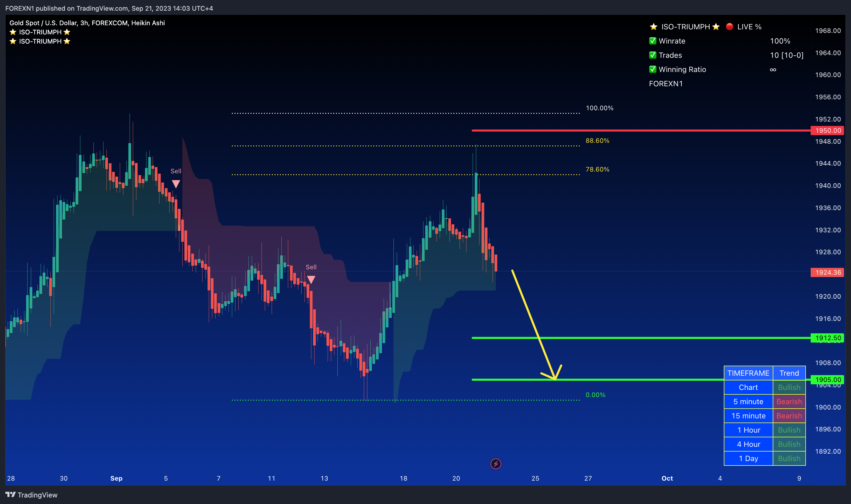Toggle the Winrate green checkmark
Viewport: 851px width, 504px height.
(x=653, y=41)
